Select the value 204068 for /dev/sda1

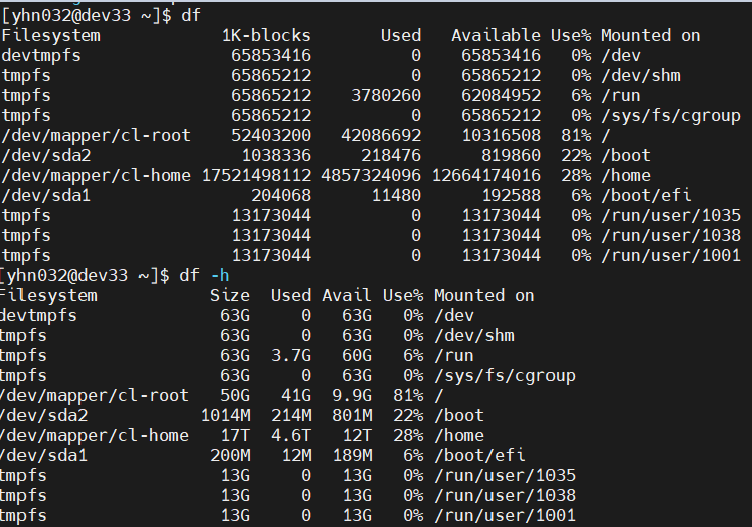[x=281, y=196]
